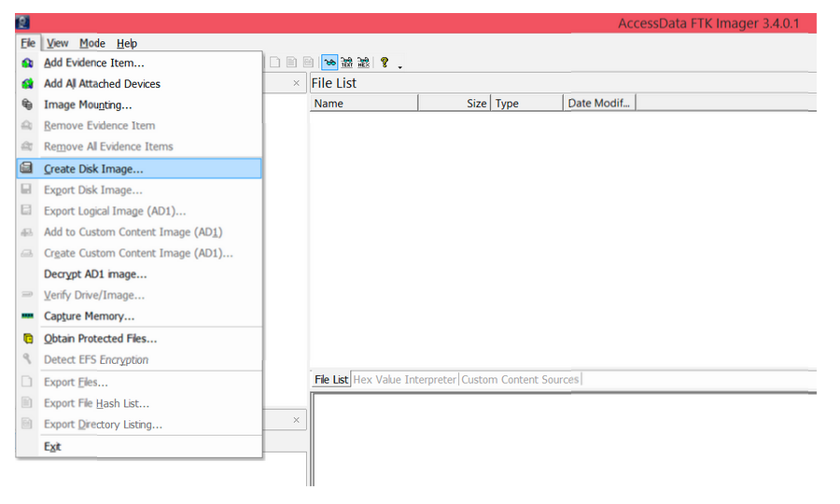Click the view as HEX toolbar icon
This screenshot has width=840, height=504.
click(363, 63)
